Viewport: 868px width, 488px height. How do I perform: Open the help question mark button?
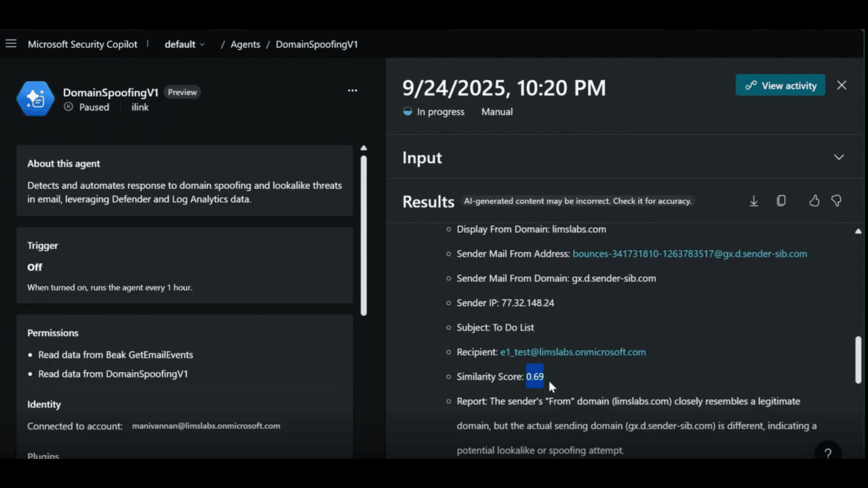pos(828,453)
